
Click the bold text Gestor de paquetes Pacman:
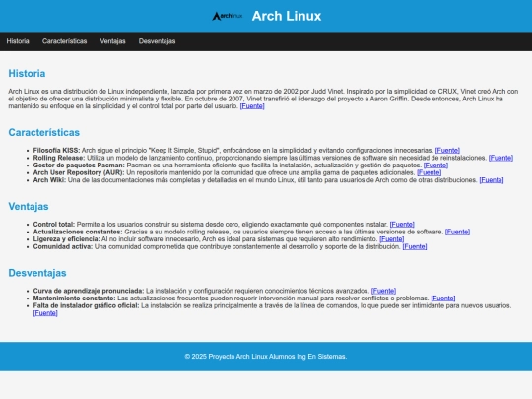coord(79,166)
